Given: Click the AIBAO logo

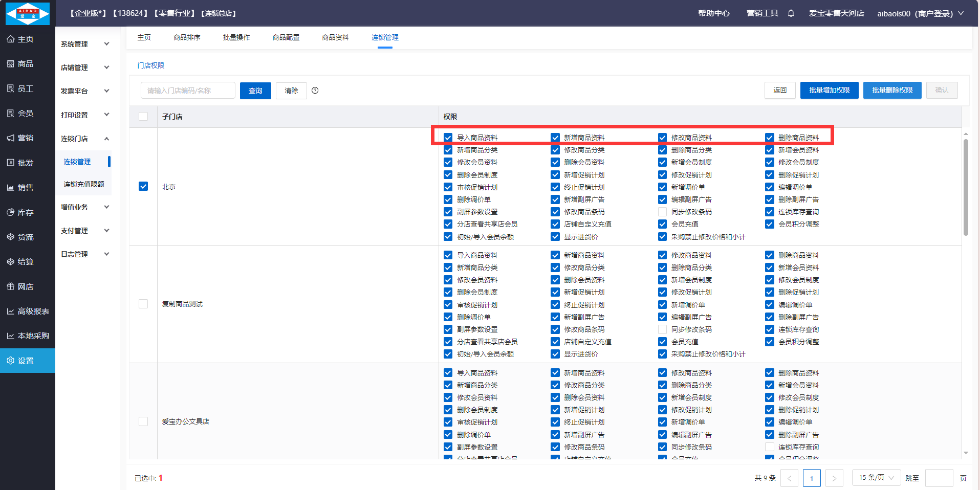Looking at the screenshot, I should click(x=28, y=13).
